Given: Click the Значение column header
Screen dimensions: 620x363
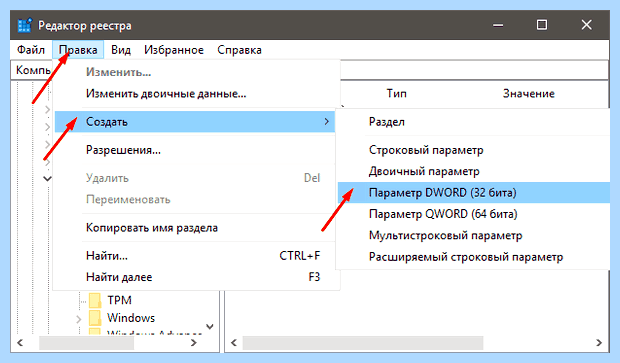Looking at the screenshot, I should [x=529, y=94].
